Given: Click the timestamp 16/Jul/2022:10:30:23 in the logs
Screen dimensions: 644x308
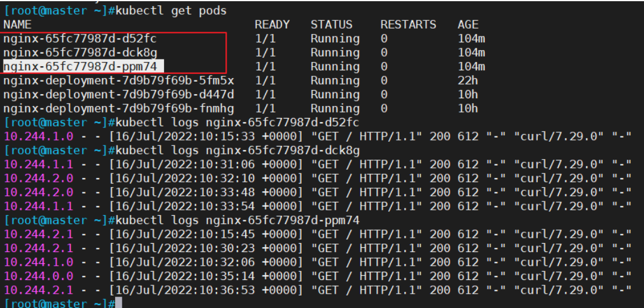Looking at the screenshot, I should pyautogui.click(x=185, y=248).
